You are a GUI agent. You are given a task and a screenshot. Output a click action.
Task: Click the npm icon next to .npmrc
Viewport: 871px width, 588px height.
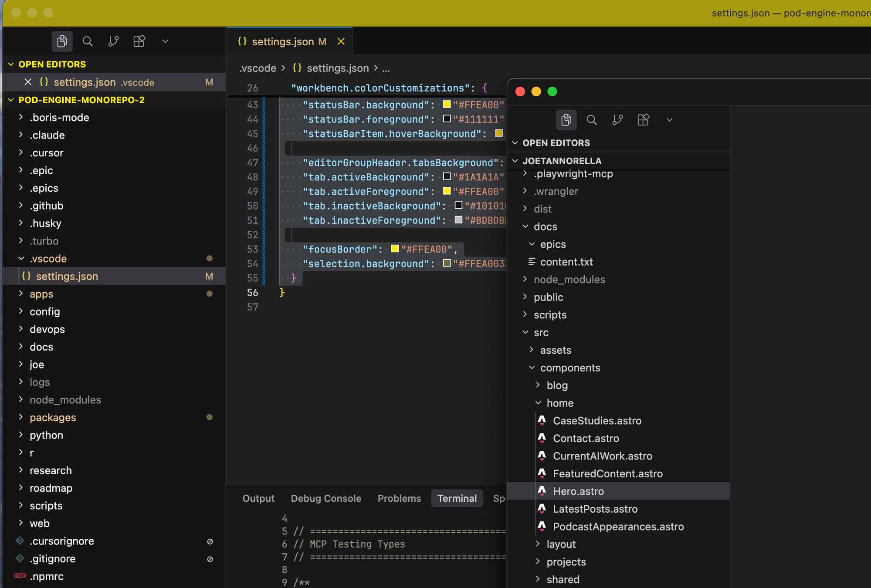[19, 576]
